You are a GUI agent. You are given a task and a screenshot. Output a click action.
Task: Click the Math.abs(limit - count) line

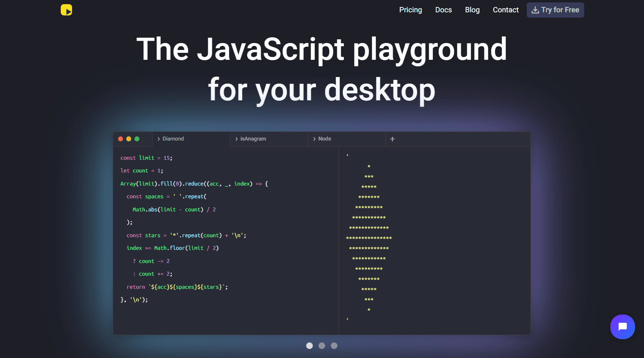[174, 209]
